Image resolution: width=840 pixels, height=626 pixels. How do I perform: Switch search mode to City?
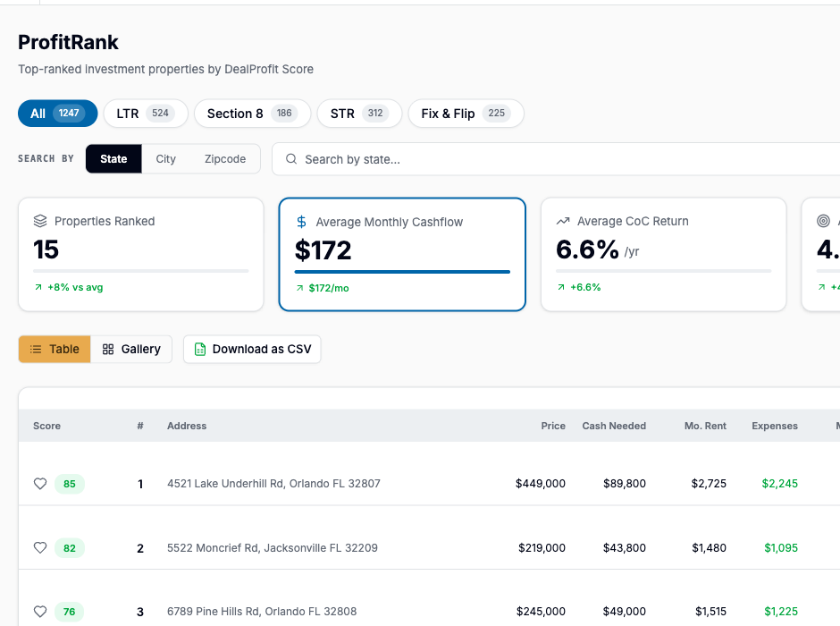165,158
